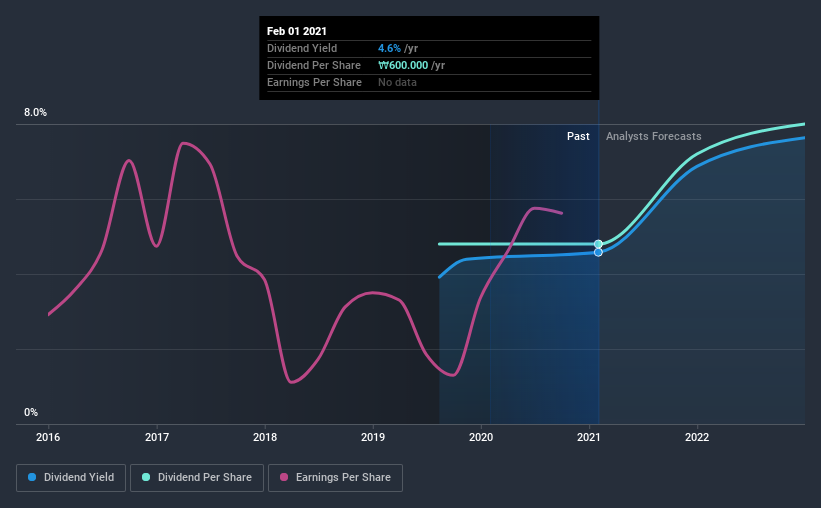Viewport: 821px width, 508px height.
Task: Select the teal Dividend Per Share data point marker
Action: [598, 244]
